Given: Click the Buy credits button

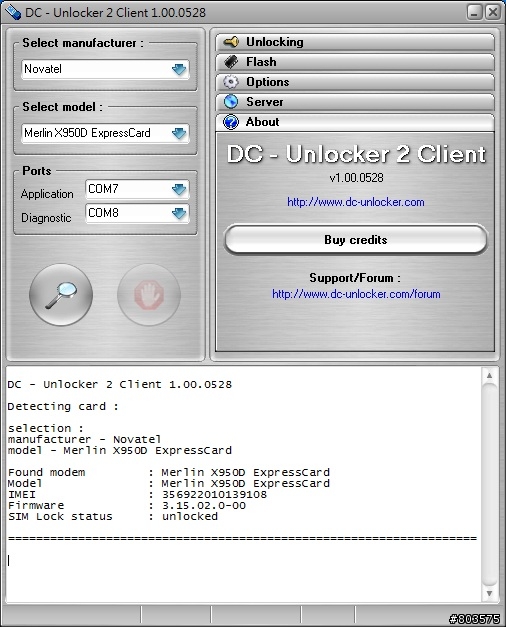Looking at the screenshot, I should coord(356,240).
